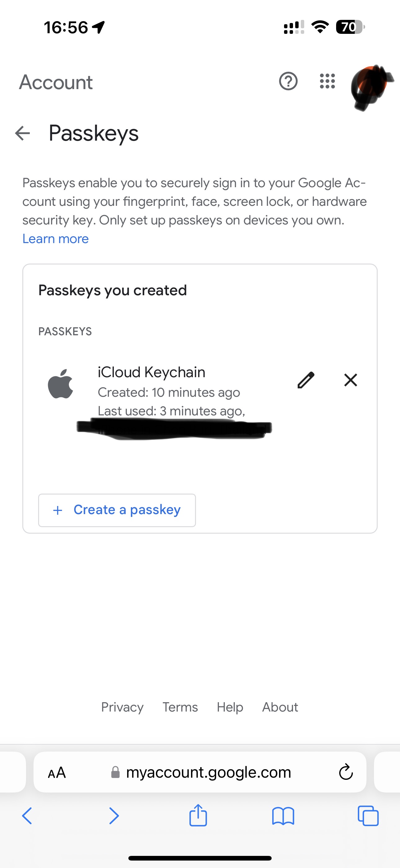Open Safari bookmarks

coord(283,816)
